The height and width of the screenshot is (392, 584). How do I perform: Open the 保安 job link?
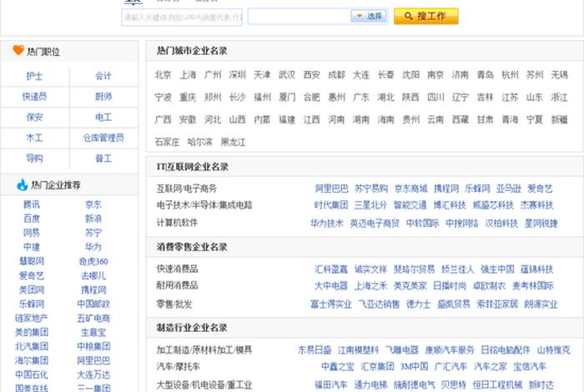34,118
